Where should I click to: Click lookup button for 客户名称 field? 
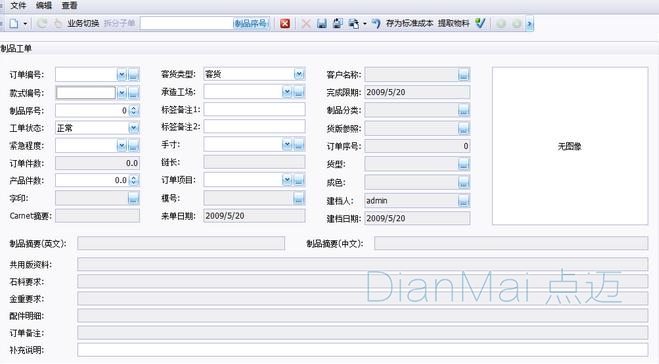463,75
